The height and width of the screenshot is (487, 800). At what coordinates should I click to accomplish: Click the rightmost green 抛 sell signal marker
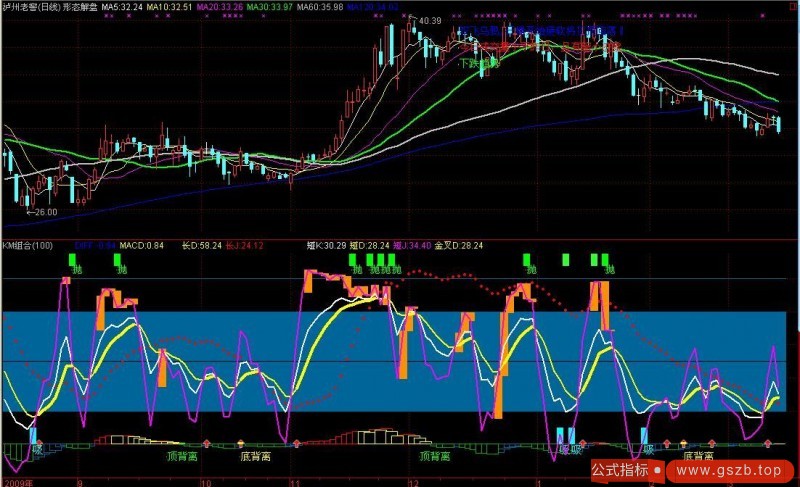pos(607,269)
